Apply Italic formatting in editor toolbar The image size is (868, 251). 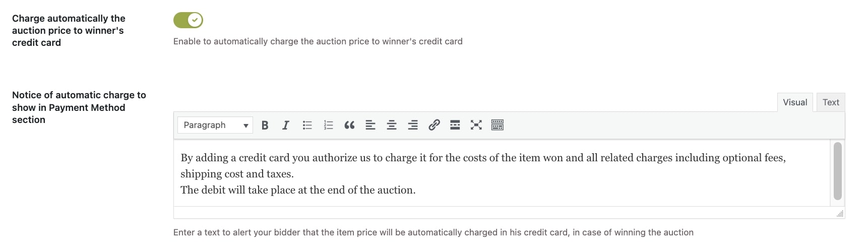click(286, 125)
